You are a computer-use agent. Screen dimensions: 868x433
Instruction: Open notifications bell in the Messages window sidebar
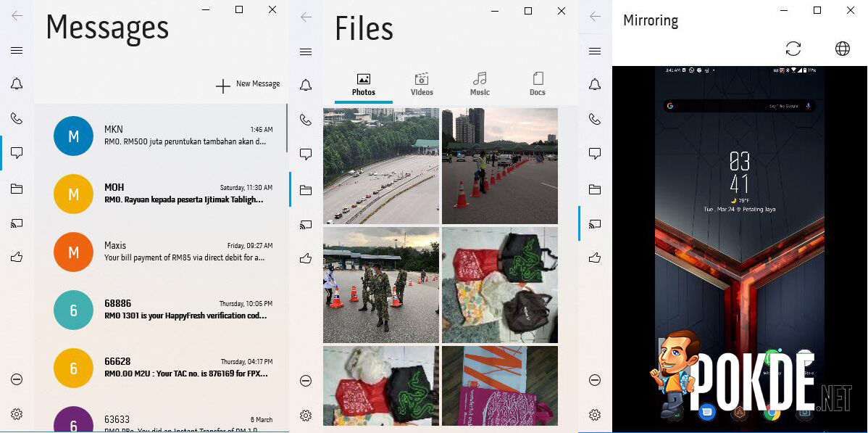(x=17, y=83)
